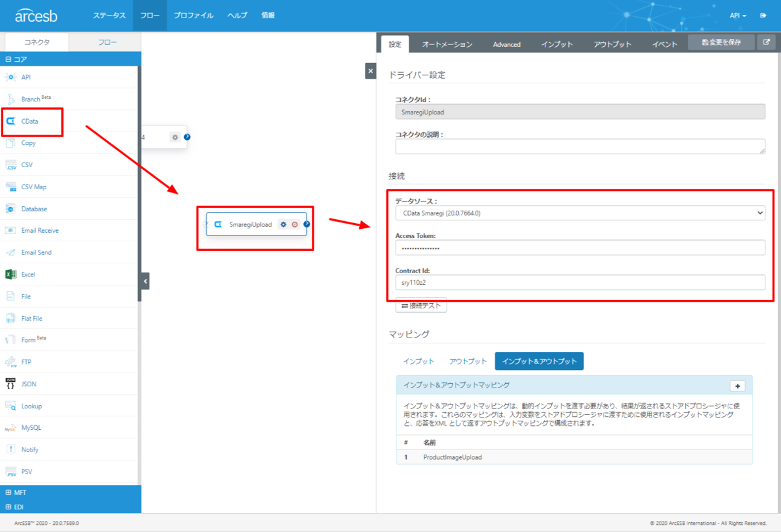The height and width of the screenshot is (532, 781).
Task: Open connector in new window icon
Action: 766,42
